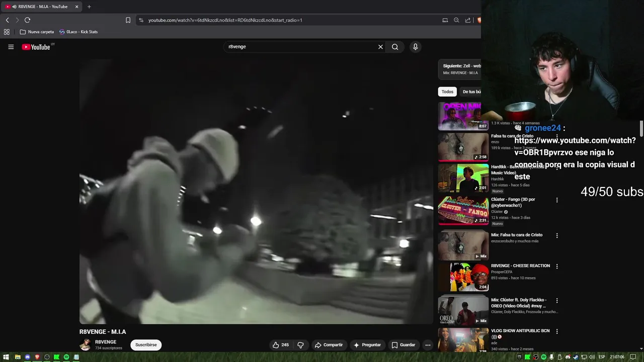Viewport: 644px width, 362px height.
Task: Click the zoom magnifier in the address bar
Action: click(456, 20)
